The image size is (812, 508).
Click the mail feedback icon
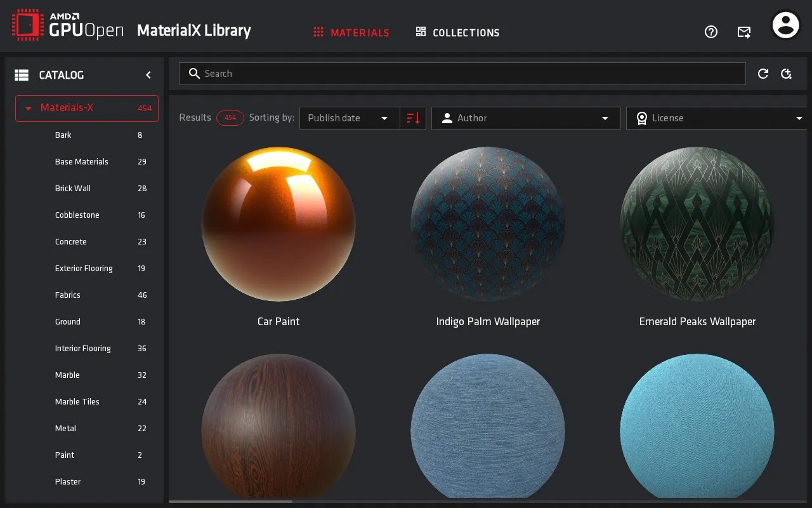(x=744, y=32)
